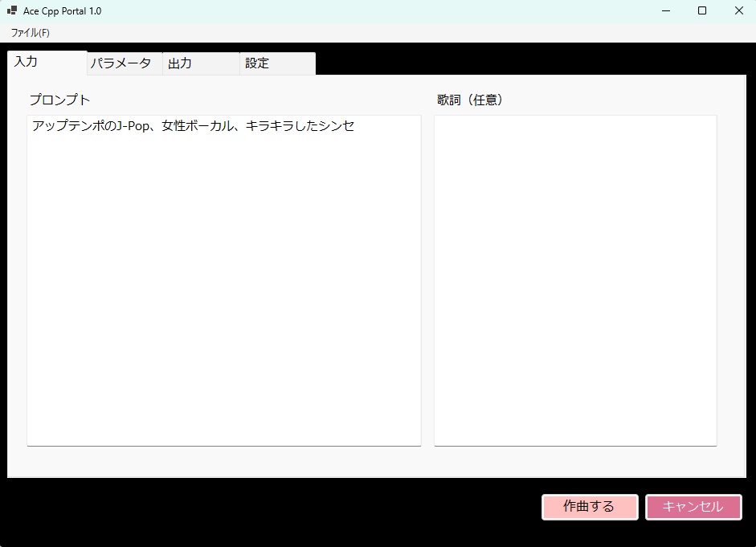The image size is (756, 547).
Task: Switch to the パラメータ tab
Action: 122,63
